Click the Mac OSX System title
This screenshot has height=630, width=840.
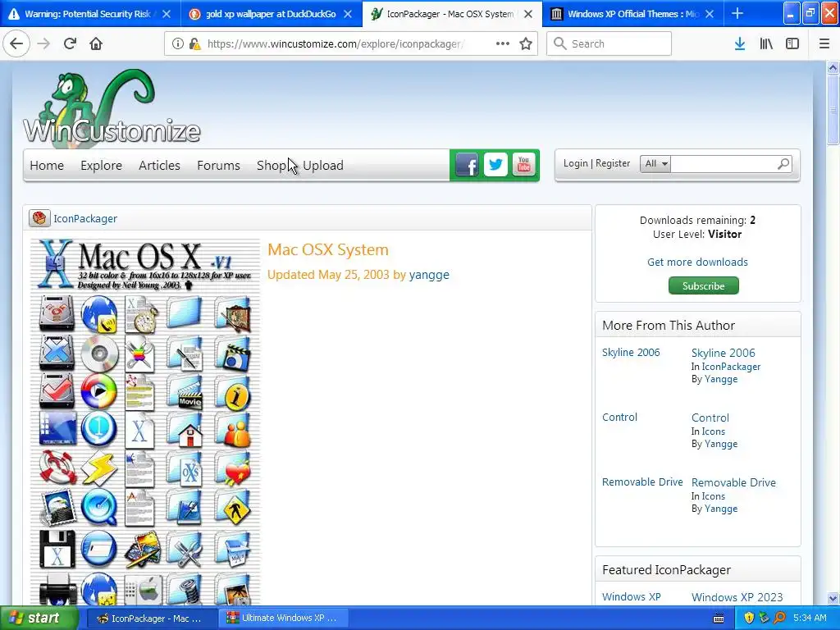(328, 249)
